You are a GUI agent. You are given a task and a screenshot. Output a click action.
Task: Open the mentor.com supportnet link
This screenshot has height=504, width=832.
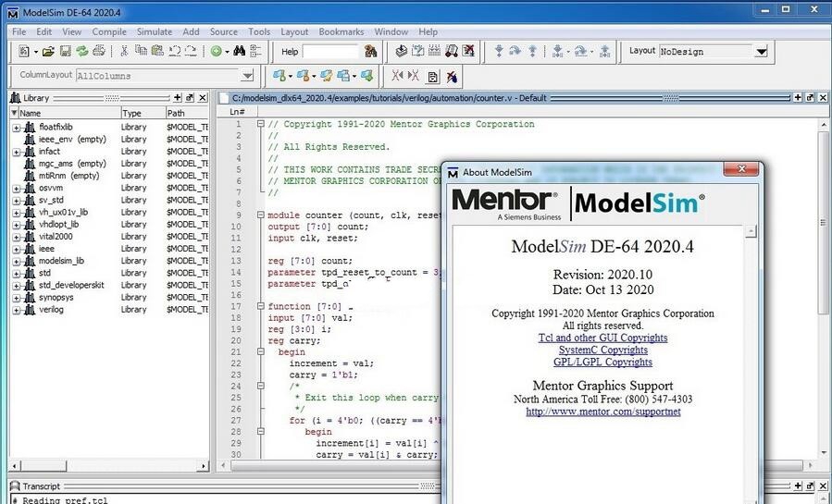point(602,412)
